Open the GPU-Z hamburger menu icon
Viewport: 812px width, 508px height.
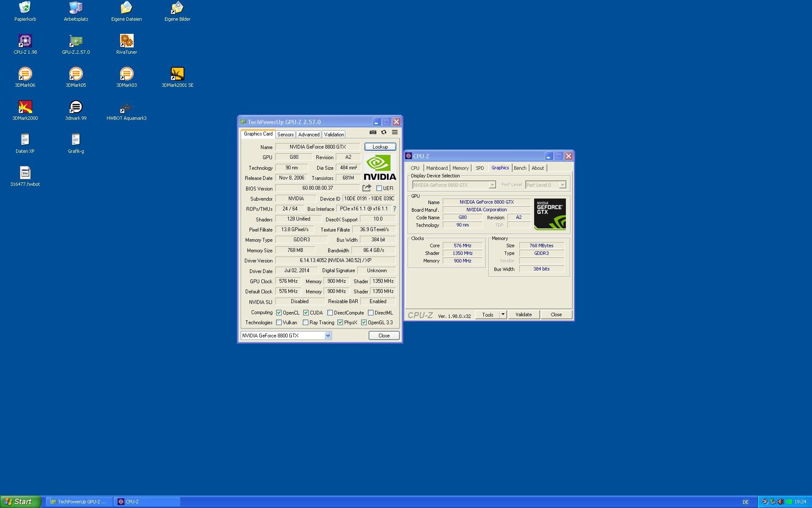[395, 132]
